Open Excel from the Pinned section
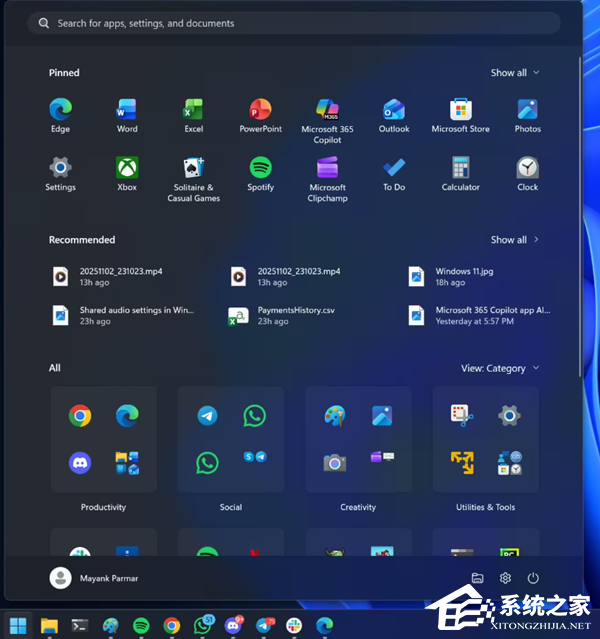 (194, 116)
